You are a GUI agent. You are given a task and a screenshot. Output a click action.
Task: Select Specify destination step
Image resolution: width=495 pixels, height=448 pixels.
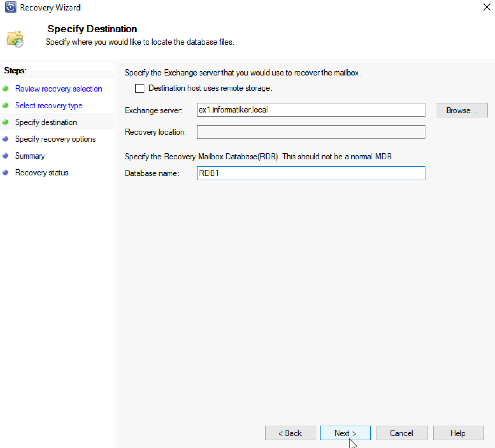[x=46, y=122]
